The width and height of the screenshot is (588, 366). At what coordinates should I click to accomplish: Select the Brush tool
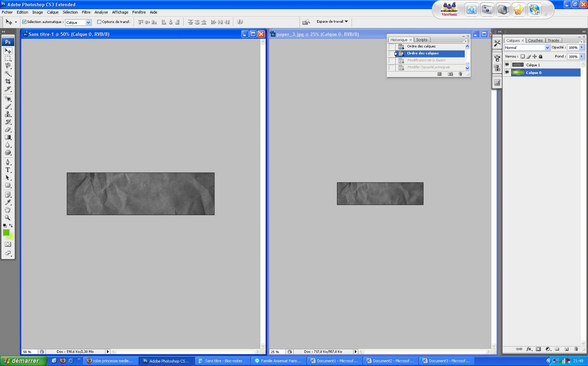[8, 106]
